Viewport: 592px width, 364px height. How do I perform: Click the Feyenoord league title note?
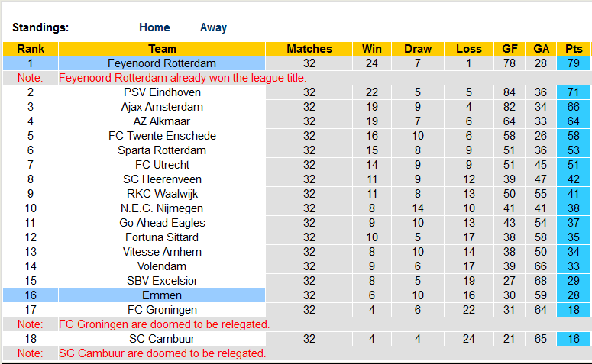pos(183,78)
